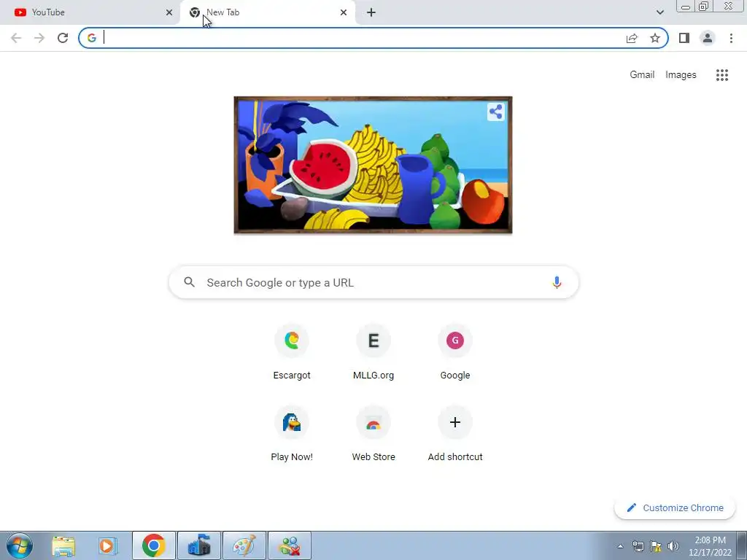Click the Search Google or type a URL box
Image resolution: width=747 pixels, height=560 pixels.
coord(374,282)
